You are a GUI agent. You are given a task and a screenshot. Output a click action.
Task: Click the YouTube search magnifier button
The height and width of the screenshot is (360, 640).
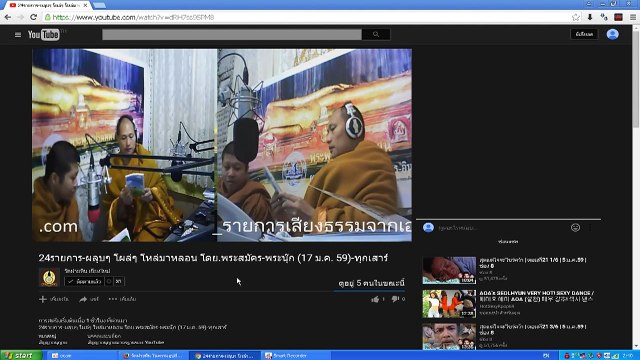click(x=376, y=35)
